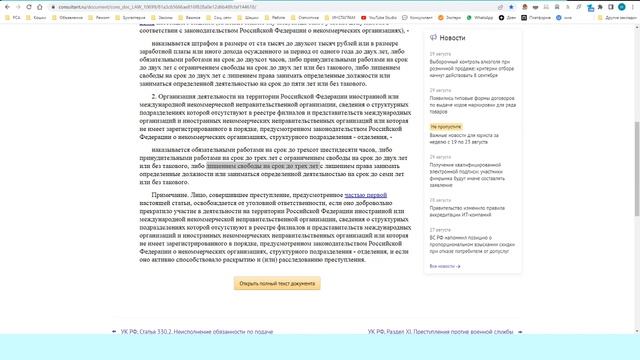Expand the Объявления bookmark folder
This screenshot has width=640, height=360.
point(67,18)
